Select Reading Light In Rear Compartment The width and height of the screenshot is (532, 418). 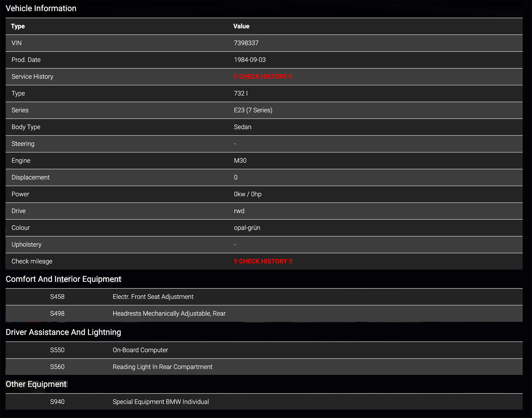(x=162, y=367)
